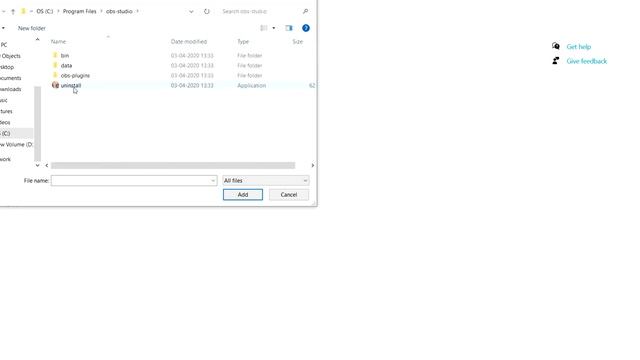Sort by the Type column header
Viewport: 640px width, 360px height.
[x=243, y=42]
